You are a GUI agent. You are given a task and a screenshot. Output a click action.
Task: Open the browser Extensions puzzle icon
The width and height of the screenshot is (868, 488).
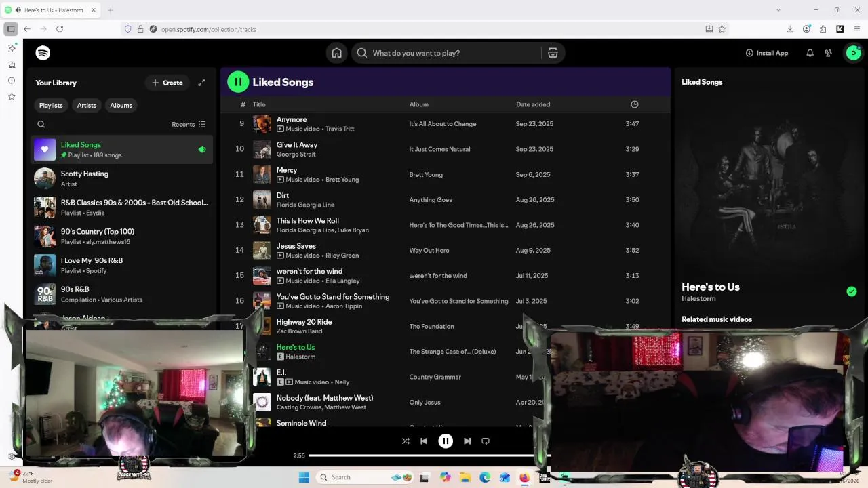click(823, 29)
